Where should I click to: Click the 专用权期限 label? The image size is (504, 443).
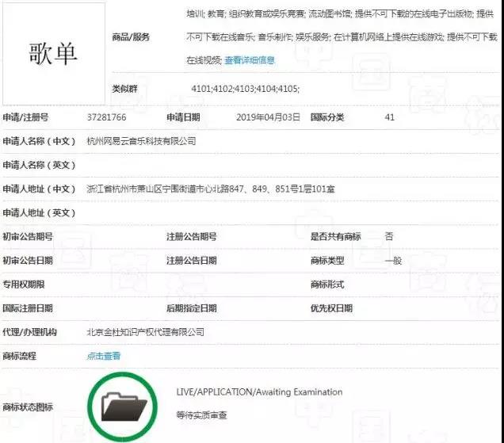pyautogui.click(x=24, y=285)
